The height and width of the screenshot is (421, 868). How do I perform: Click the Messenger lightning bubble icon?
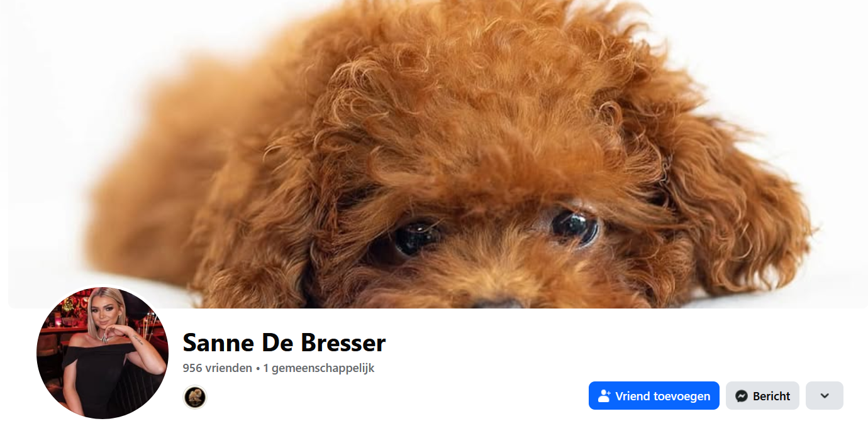pos(742,396)
